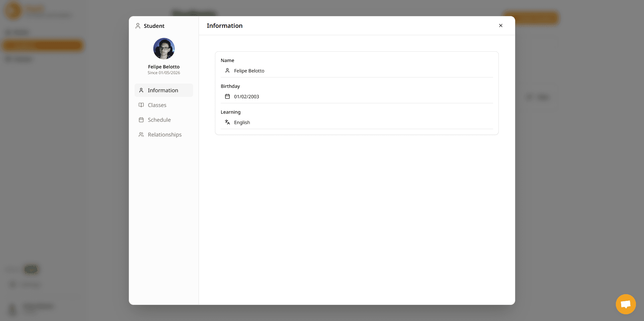Click the book icon beside Classes
The width and height of the screenshot is (644, 321).
click(141, 105)
